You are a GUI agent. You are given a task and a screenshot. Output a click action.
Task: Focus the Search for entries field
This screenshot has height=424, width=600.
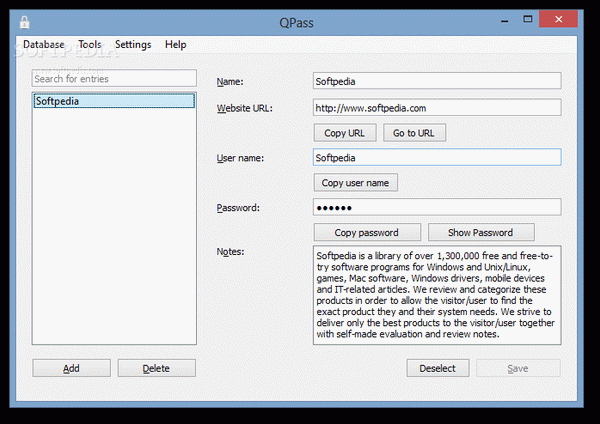pos(114,78)
